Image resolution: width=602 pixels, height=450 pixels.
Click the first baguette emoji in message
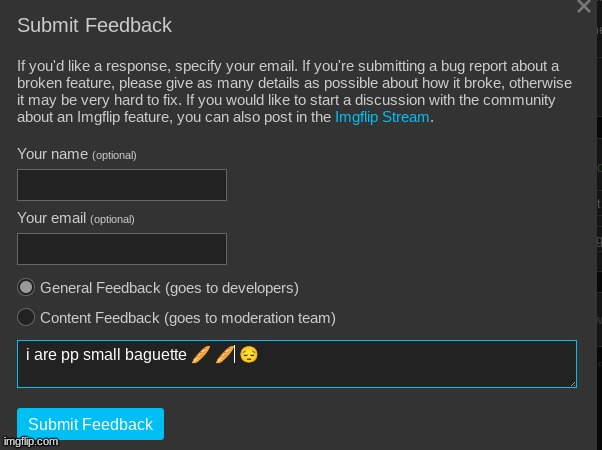(x=200, y=354)
